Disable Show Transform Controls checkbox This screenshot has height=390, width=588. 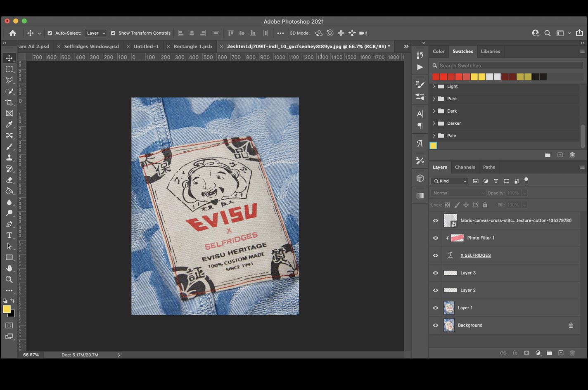(x=113, y=33)
